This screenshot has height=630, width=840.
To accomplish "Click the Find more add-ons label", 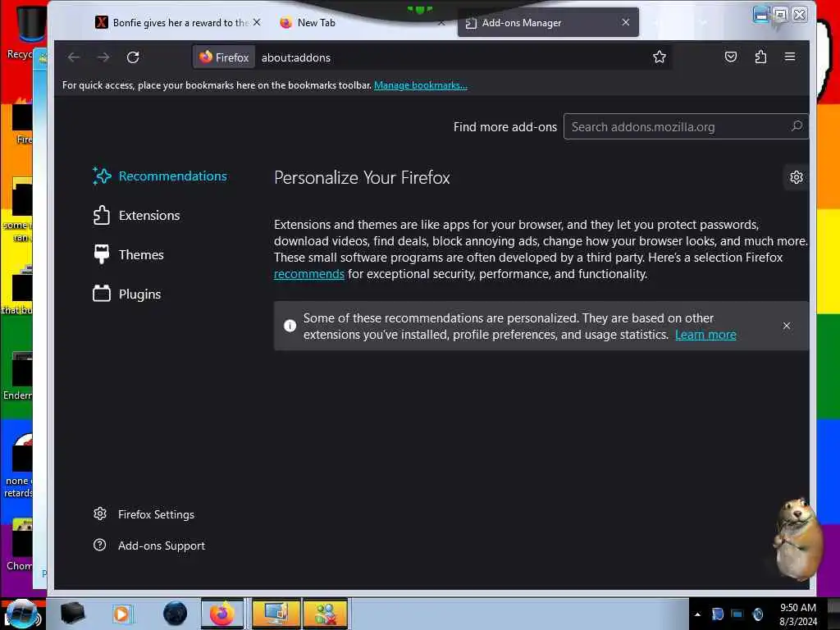I will click(x=504, y=127).
